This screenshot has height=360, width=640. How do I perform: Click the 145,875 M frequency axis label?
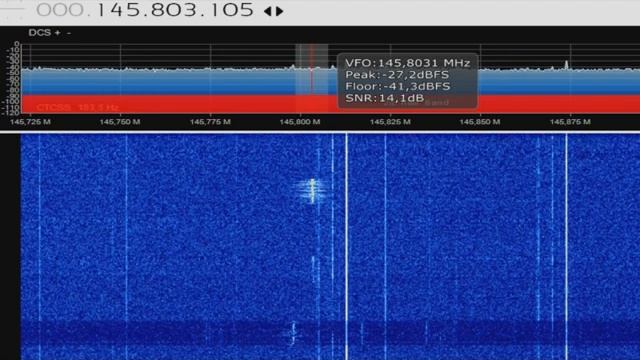(570, 122)
